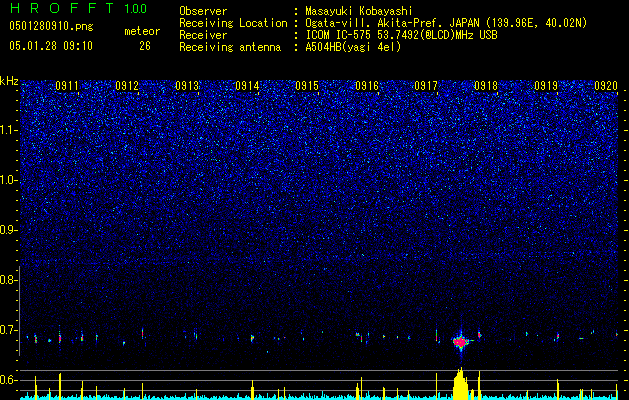
Task: Select observer name Masayuki Kobayashi
Action: pos(358,11)
